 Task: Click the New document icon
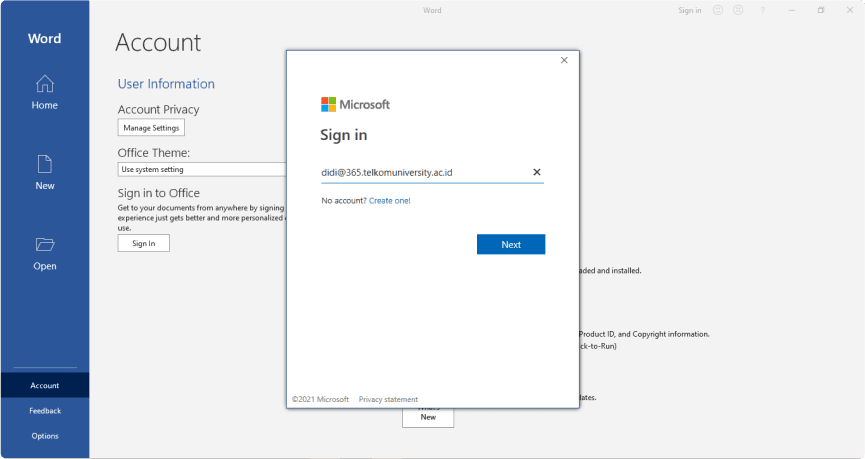pyautogui.click(x=44, y=165)
